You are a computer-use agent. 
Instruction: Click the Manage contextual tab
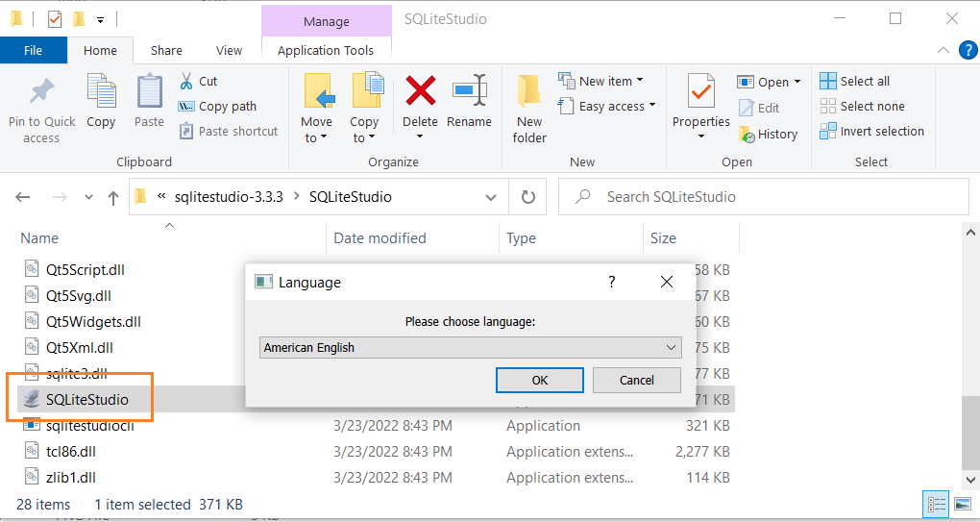[x=327, y=22]
